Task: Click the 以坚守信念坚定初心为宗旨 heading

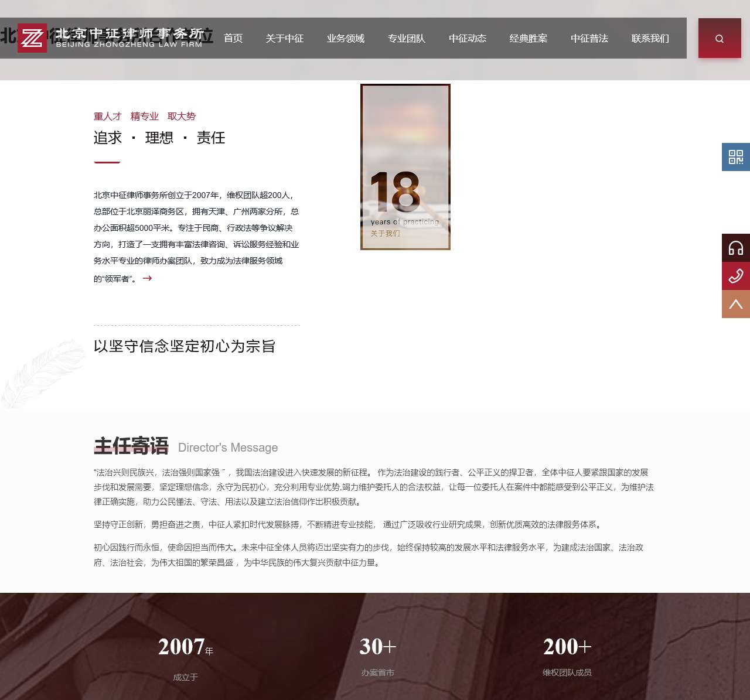Action: 185,346
